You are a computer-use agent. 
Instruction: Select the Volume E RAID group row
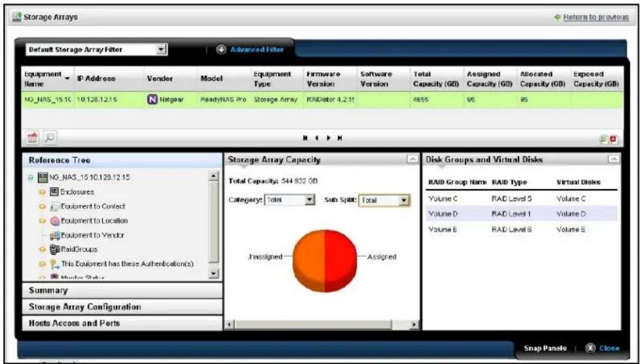(x=522, y=230)
